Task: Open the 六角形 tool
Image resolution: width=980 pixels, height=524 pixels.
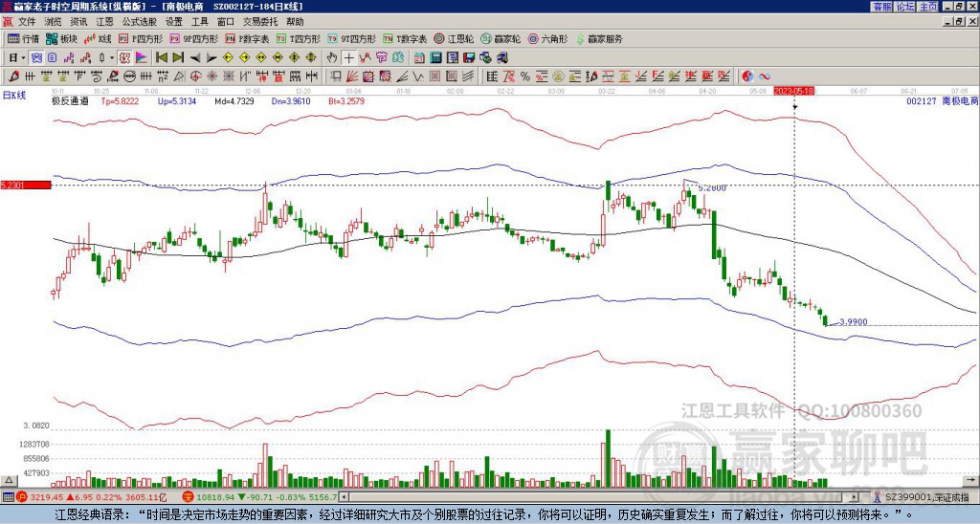Action: (x=547, y=38)
